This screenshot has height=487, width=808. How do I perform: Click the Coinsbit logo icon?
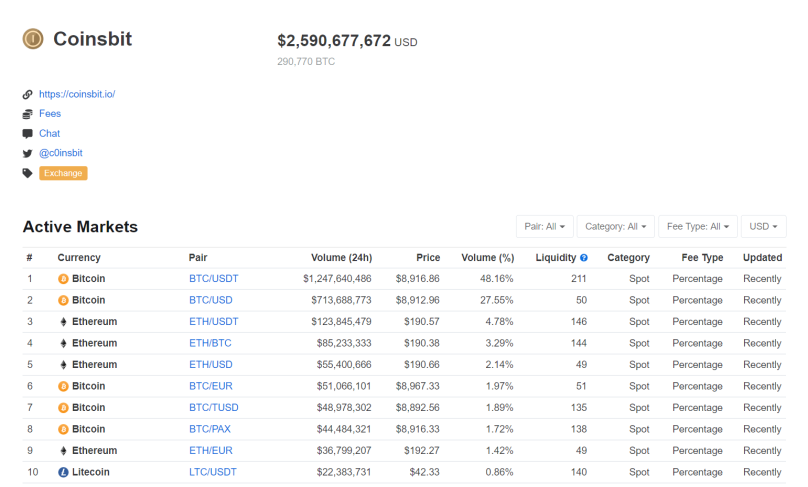click(33, 39)
